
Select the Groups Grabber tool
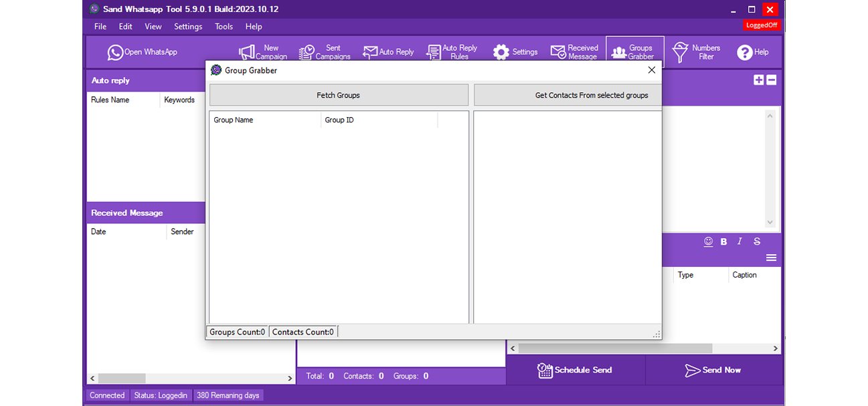coord(634,52)
